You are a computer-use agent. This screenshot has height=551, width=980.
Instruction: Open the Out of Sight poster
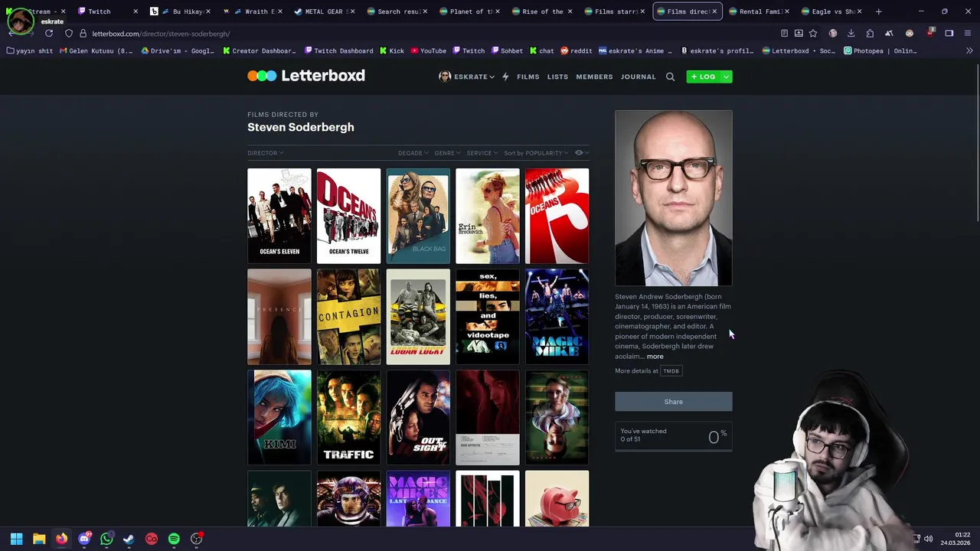point(418,418)
